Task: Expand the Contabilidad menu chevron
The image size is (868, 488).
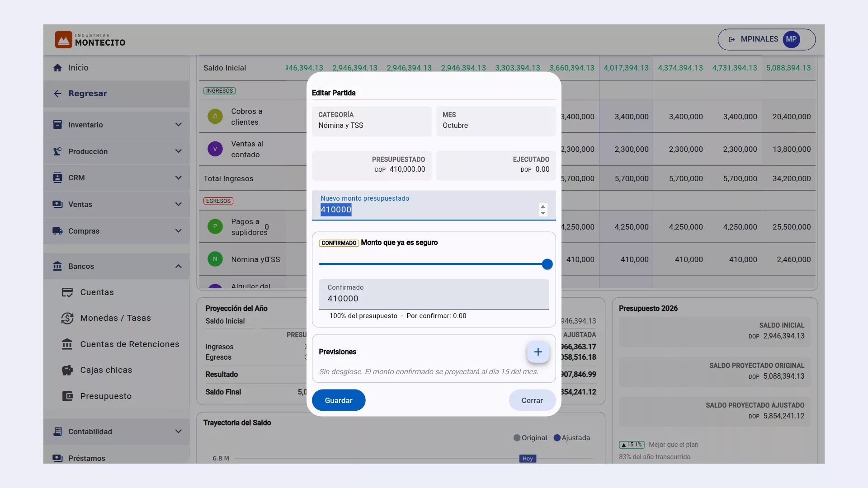Action: (179, 432)
